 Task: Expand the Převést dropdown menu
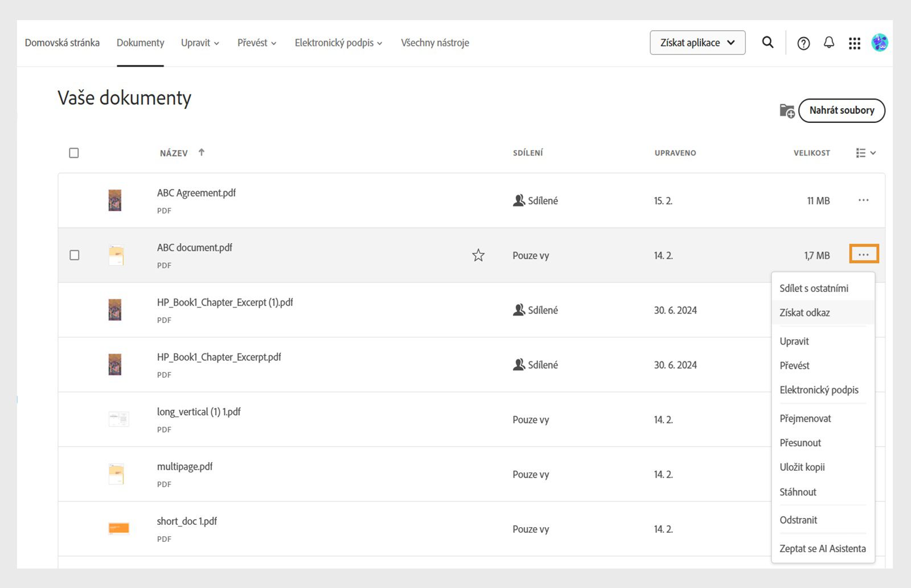tap(257, 43)
